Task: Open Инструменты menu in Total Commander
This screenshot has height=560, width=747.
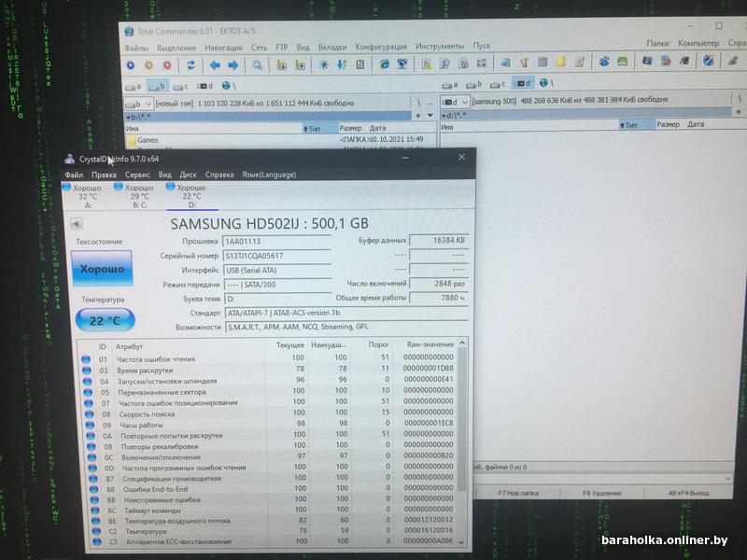Action: coord(440,46)
